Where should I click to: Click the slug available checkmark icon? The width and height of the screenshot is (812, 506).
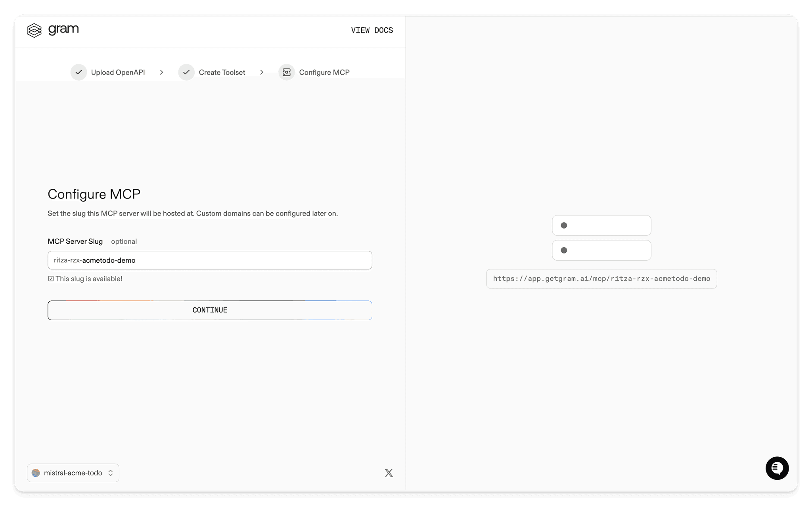[51, 279]
